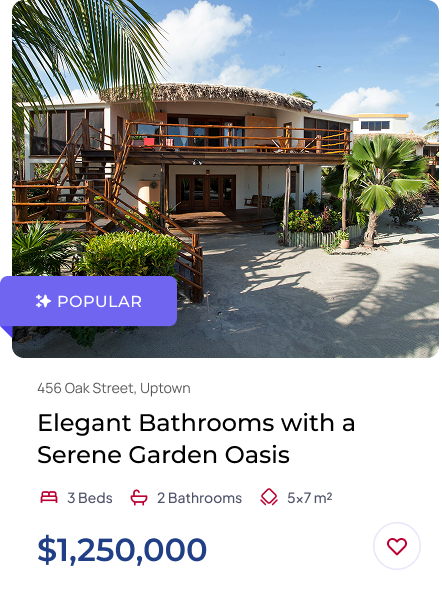The image size is (442, 591).
Task: Click the sparkle icon in Popular badge
Action: pyautogui.click(x=43, y=301)
